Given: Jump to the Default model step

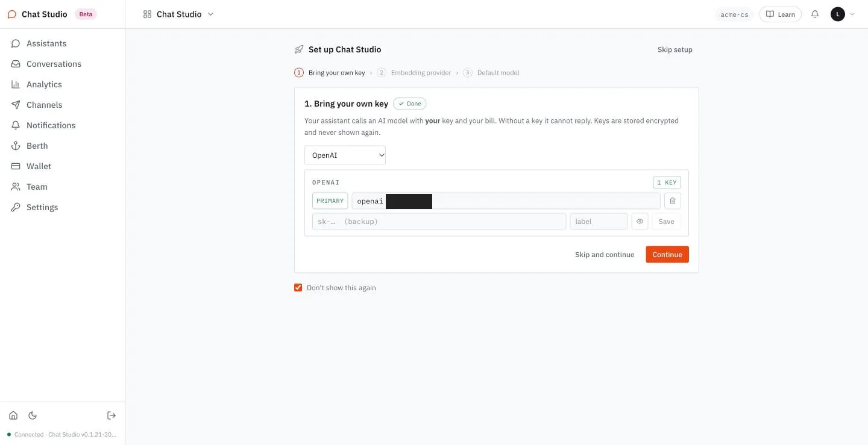Looking at the screenshot, I should coord(491,73).
